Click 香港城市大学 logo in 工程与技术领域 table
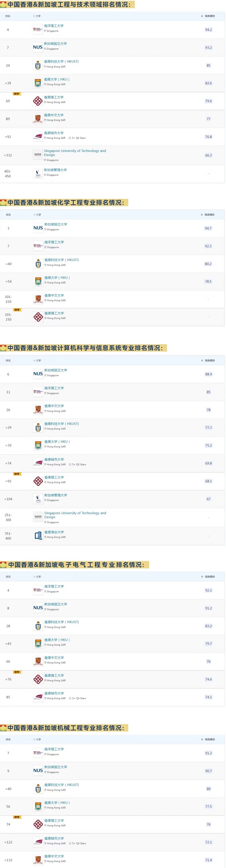The height and width of the screenshot is (868, 226). click(38, 137)
